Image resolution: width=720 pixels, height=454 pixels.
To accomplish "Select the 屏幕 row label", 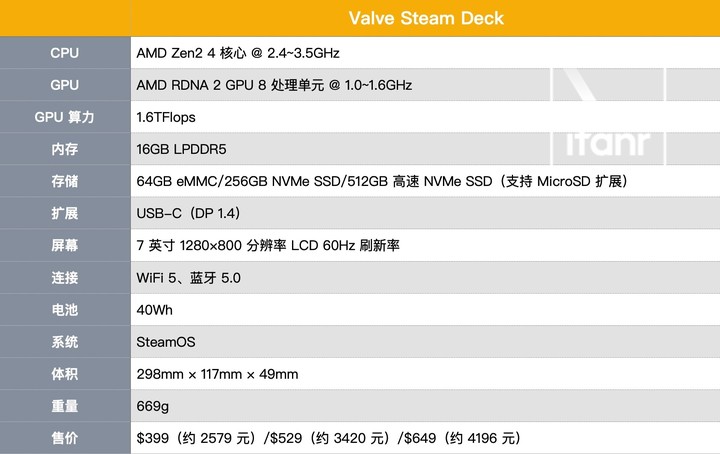I will point(64,245).
